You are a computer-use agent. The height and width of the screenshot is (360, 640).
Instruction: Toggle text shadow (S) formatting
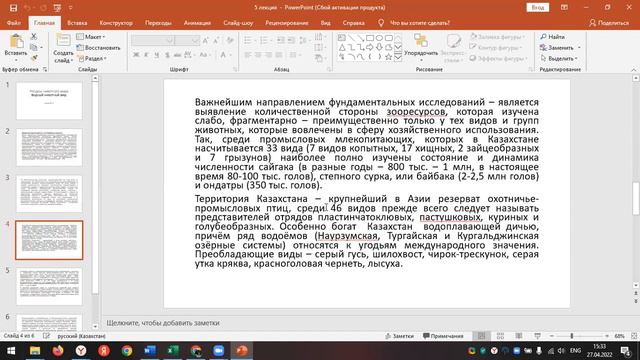tap(167, 55)
